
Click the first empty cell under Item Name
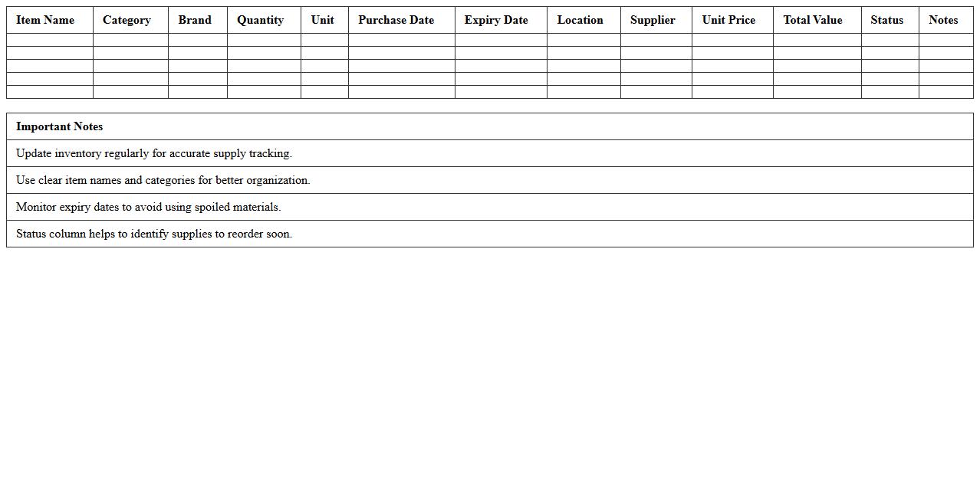coord(50,40)
